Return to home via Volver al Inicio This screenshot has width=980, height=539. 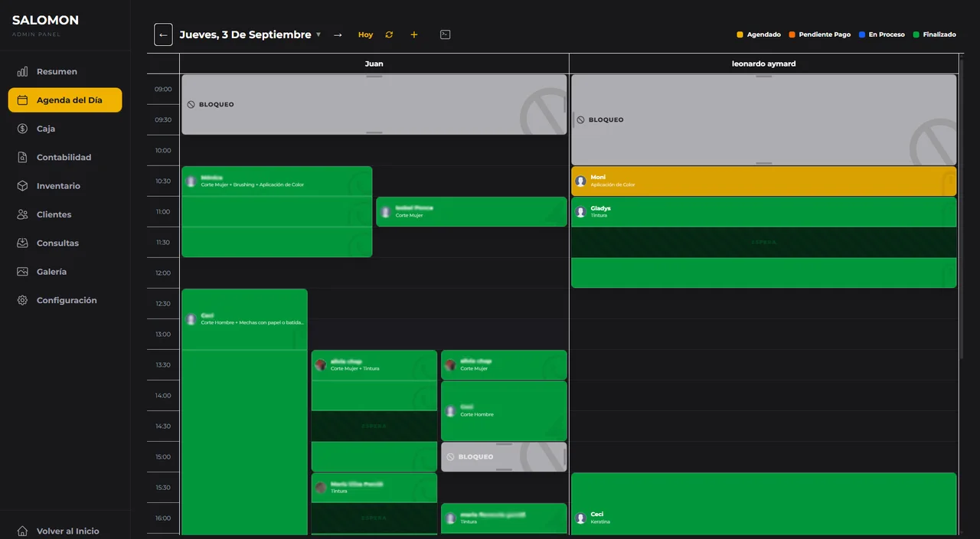[65, 531]
